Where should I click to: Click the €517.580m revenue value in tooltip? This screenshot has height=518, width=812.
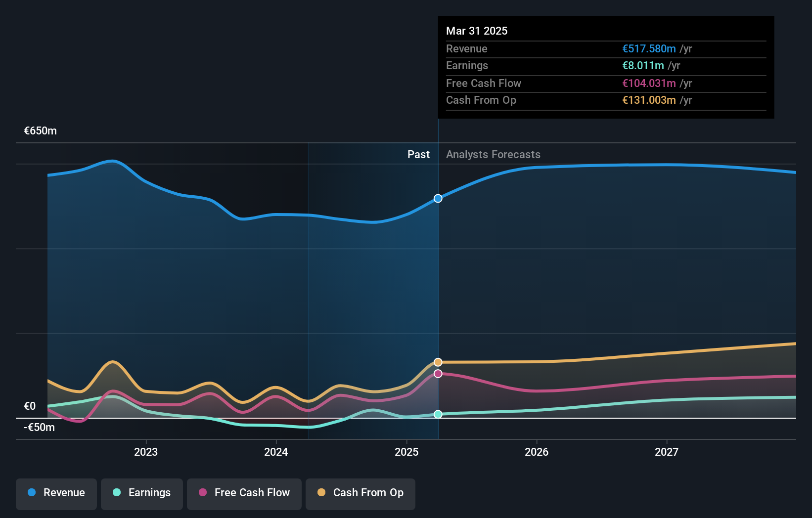[x=649, y=48]
